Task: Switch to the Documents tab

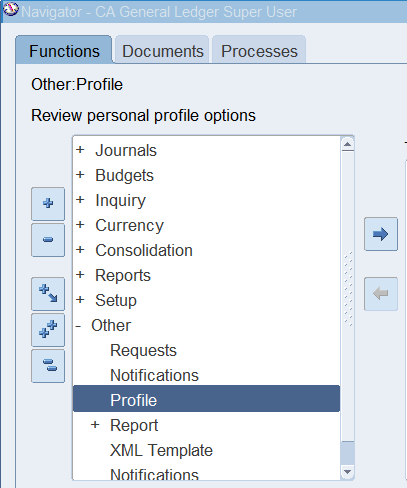Action: point(162,51)
